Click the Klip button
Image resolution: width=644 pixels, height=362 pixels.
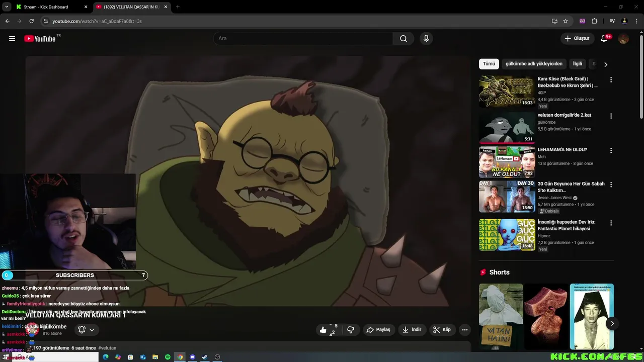coord(442,330)
